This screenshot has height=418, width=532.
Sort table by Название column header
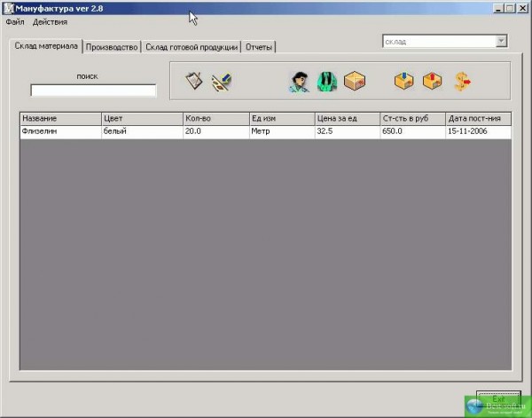[59, 118]
